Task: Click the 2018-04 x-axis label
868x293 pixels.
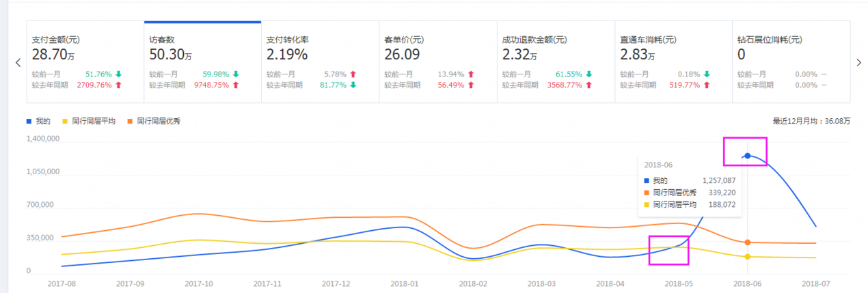Action: point(610,283)
